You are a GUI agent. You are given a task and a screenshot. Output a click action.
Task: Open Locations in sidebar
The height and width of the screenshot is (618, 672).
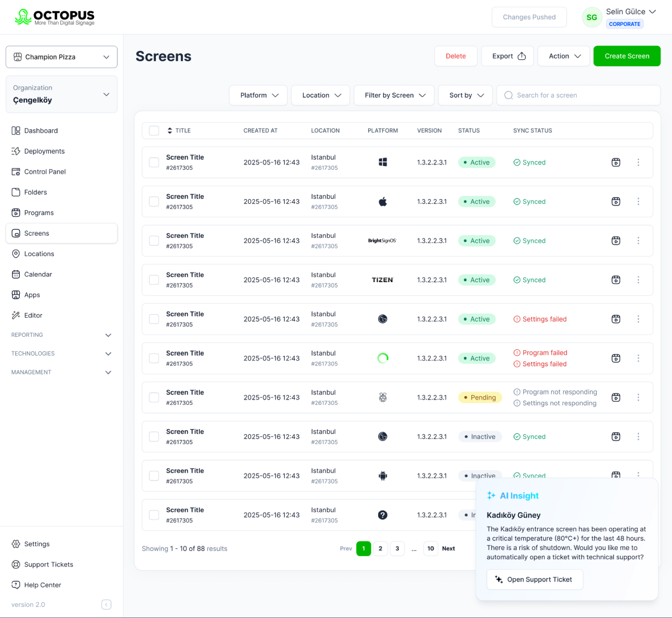pyautogui.click(x=61, y=254)
